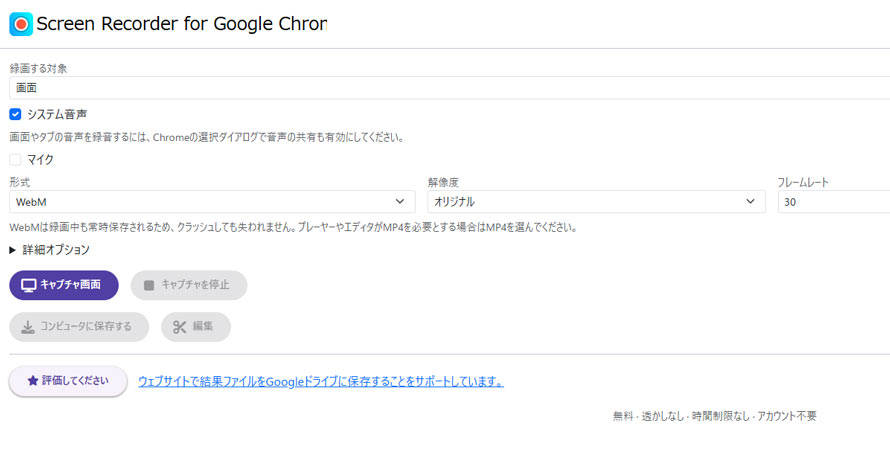
Task: Click the 無料・透かしなし・時間制限なし footer text
Action: coord(715,416)
